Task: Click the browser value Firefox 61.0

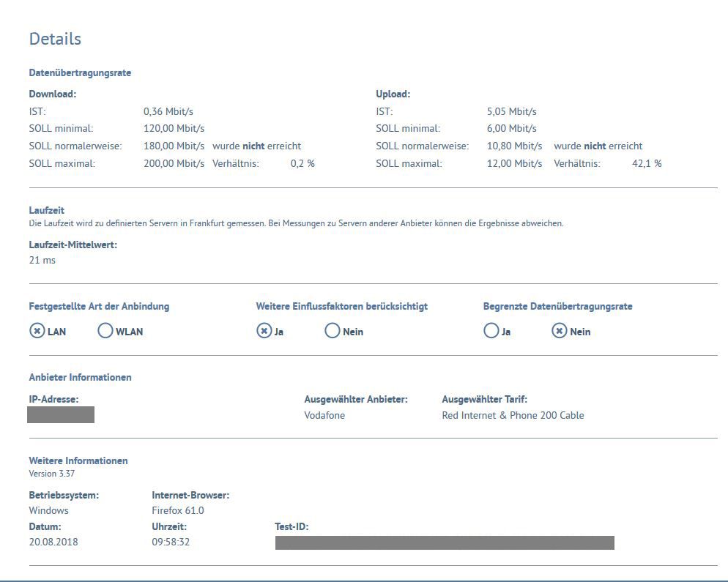Action: pyautogui.click(x=178, y=510)
